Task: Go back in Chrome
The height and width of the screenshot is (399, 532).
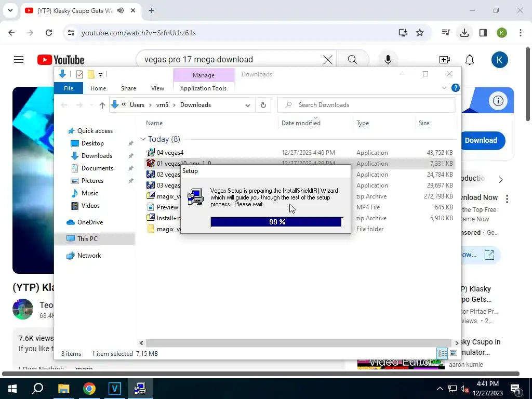Action: 11,33
